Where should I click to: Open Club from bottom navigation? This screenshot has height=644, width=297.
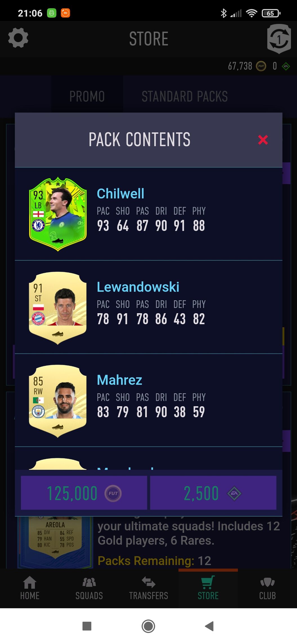[x=267, y=588]
